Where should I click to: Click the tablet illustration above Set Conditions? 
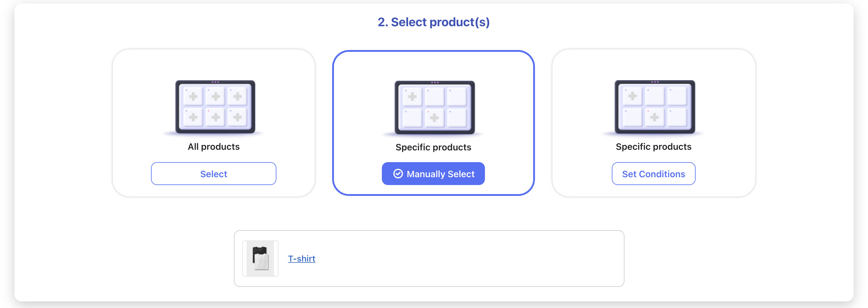tap(654, 107)
